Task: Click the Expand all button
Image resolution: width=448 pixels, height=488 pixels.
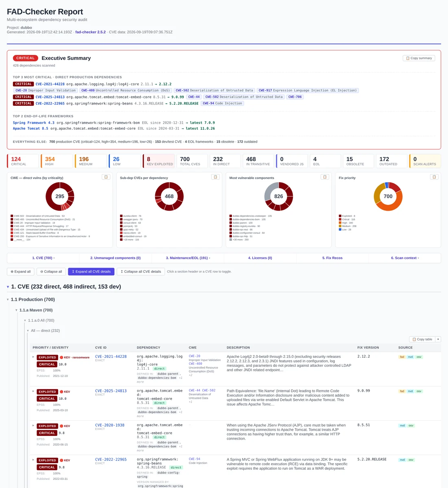Action: click(x=20, y=272)
